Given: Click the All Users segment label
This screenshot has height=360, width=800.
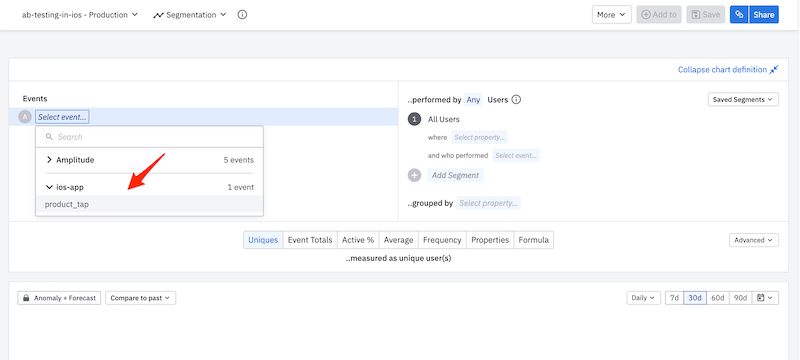Looking at the screenshot, I should pyautogui.click(x=444, y=119).
